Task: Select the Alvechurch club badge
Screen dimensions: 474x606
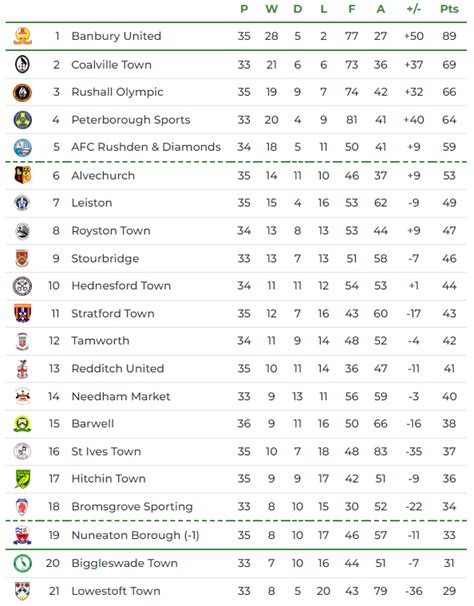Action: tap(22, 175)
